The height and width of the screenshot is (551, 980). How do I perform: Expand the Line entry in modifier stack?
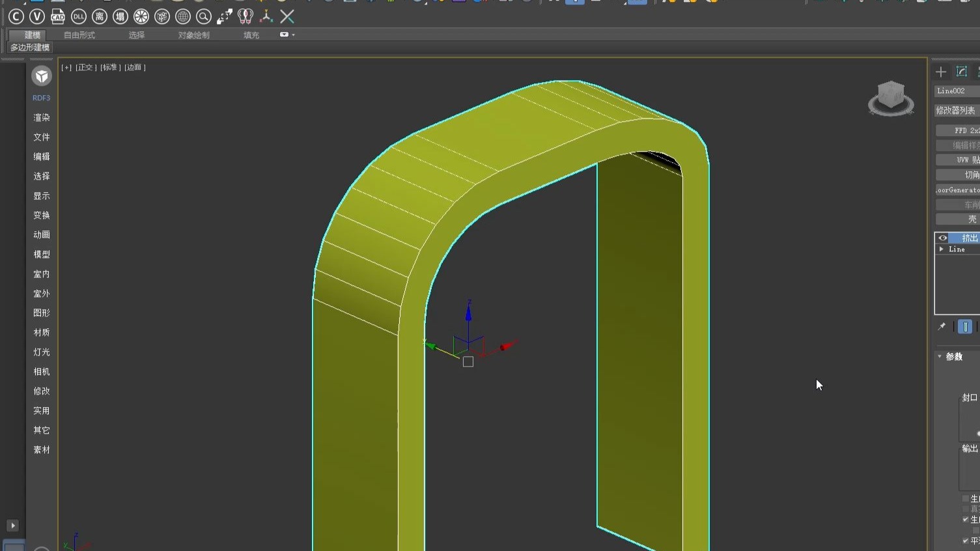(942, 249)
